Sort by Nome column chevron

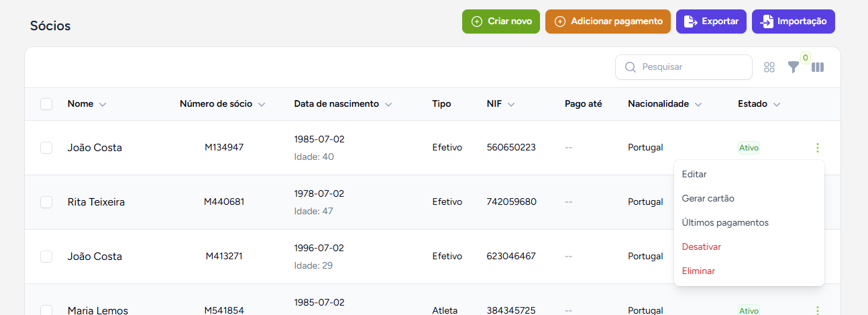pos(103,105)
